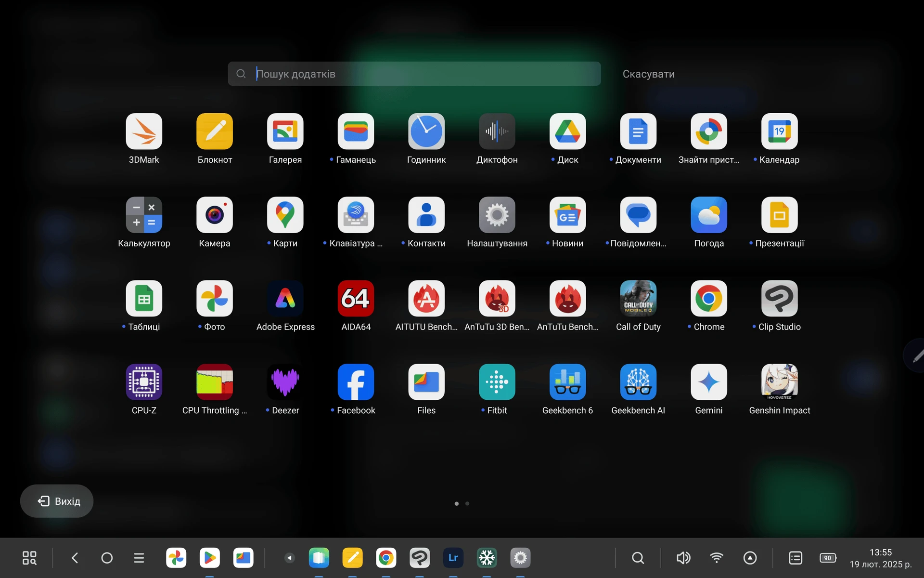Image resolution: width=924 pixels, height=578 pixels.
Task: Open the 3DMark app
Action: click(x=144, y=131)
